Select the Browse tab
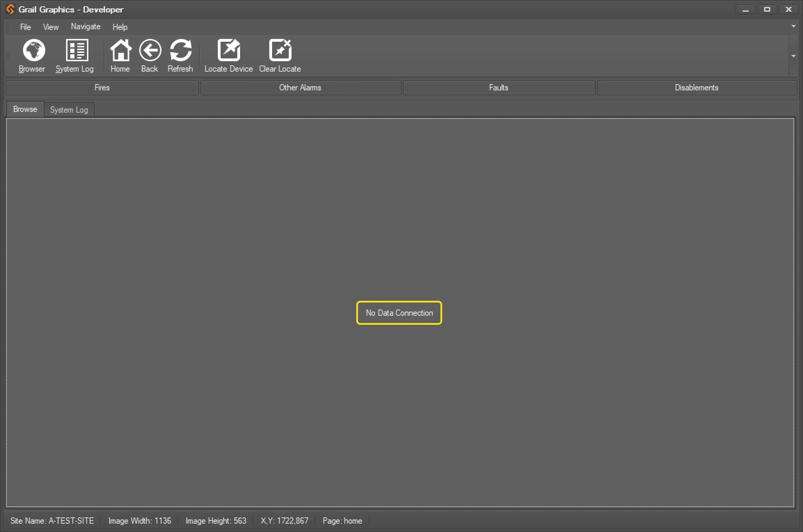 click(x=25, y=109)
